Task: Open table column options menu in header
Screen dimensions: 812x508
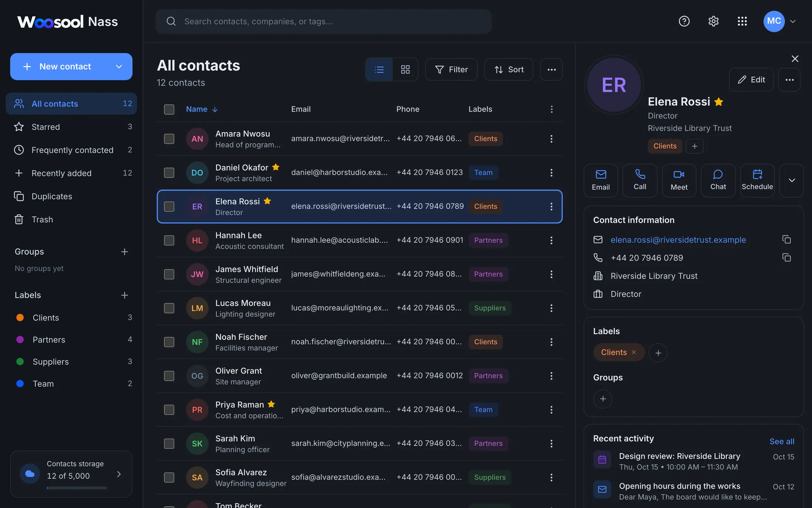Action: click(551, 109)
